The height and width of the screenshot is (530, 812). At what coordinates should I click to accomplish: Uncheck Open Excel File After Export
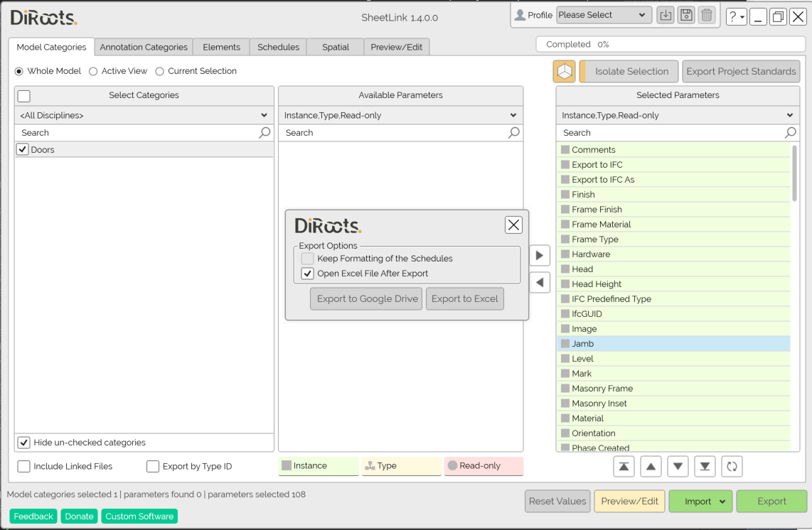click(308, 274)
